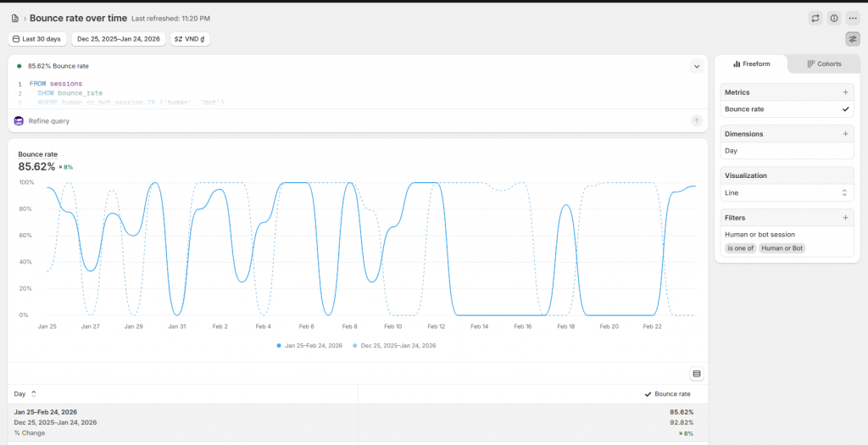Open the Line visualization dropdown

click(787, 192)
